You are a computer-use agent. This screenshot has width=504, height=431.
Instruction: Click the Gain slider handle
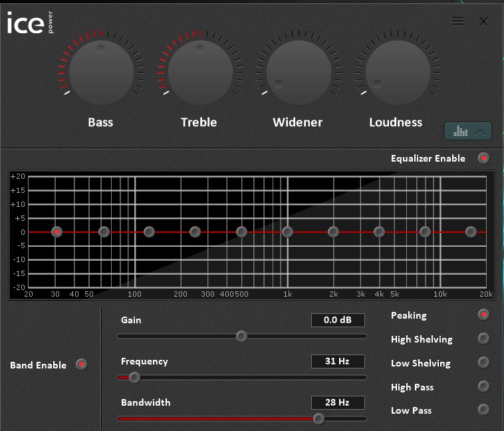241,337
